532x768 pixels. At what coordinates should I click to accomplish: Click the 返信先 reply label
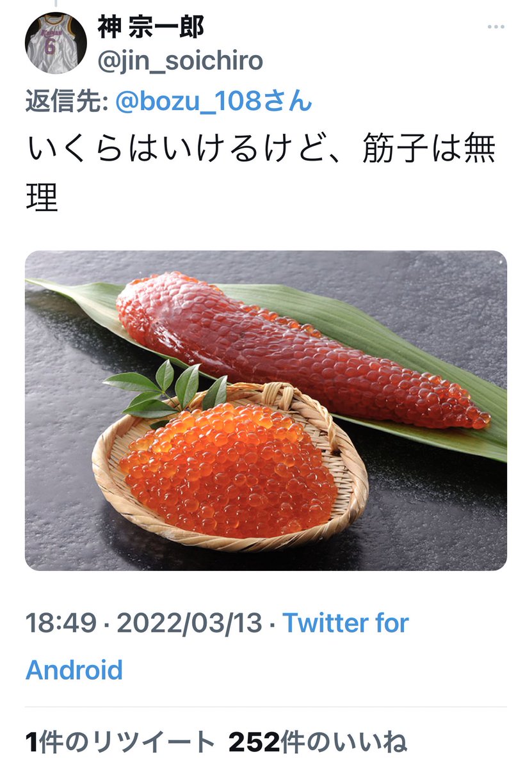point(66,101)
